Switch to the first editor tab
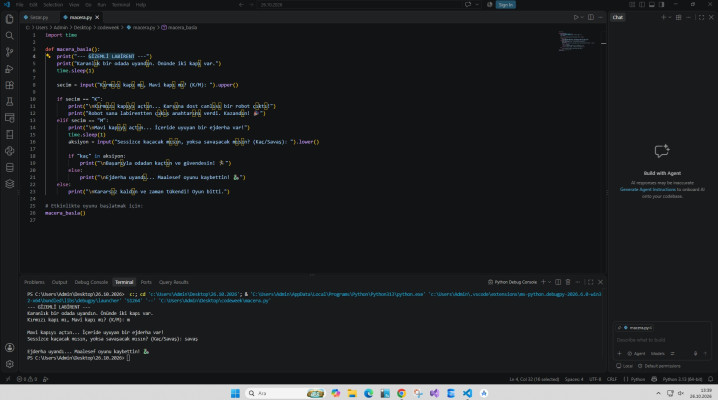 coord(39,17)
